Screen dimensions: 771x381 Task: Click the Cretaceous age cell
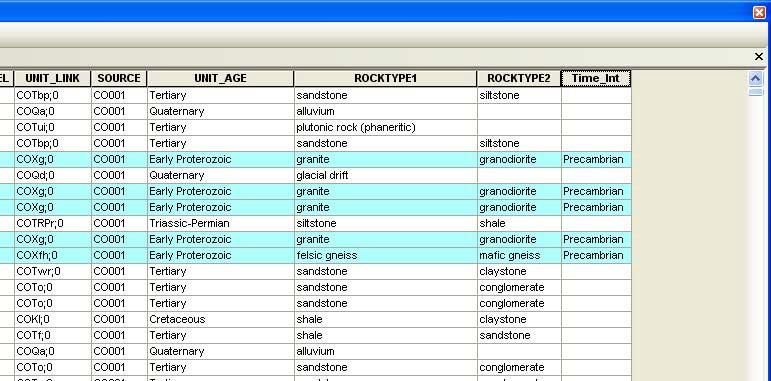coord(220,320)
